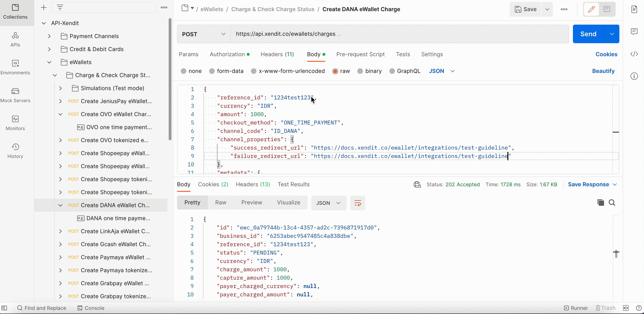Screen dimensions: 644x314
Task: Click the plus icon to create collection
Action: (43, 7)
